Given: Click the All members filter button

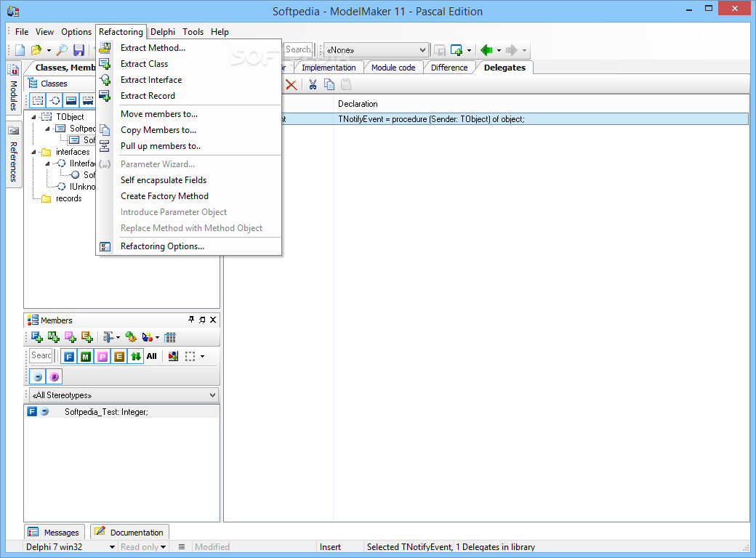Looking at the screenshot, I should coord(151,357).
